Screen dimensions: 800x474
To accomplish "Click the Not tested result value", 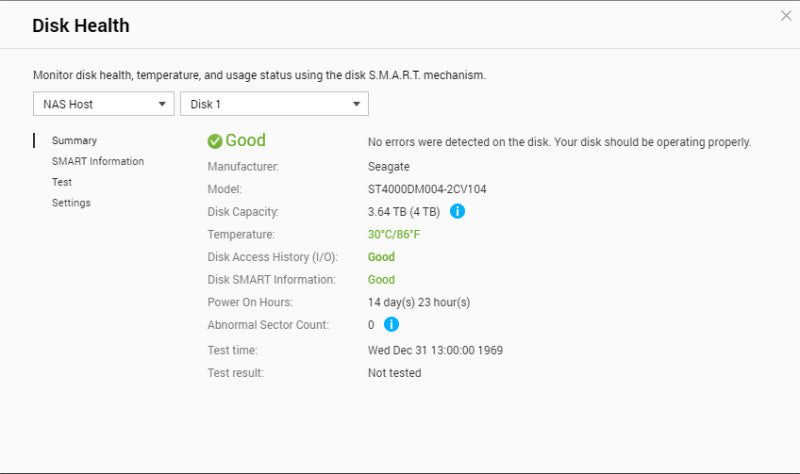I will [x=394, y=373].
